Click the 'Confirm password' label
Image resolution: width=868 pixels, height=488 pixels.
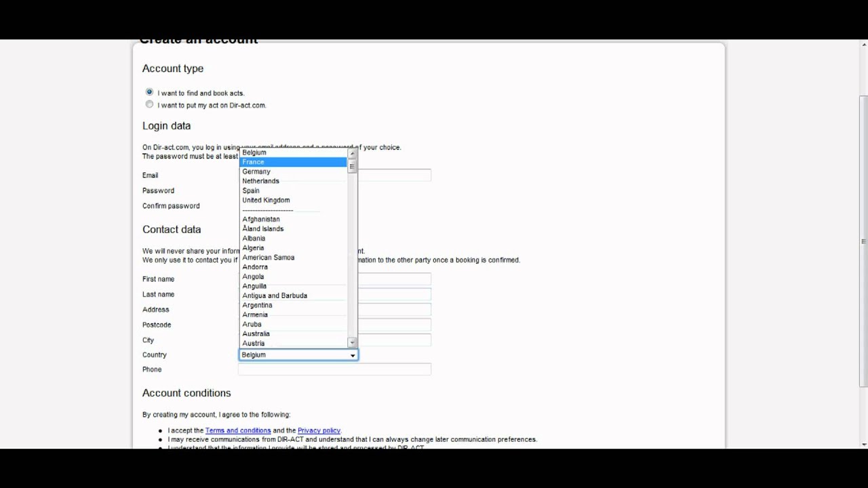(171, 206)
